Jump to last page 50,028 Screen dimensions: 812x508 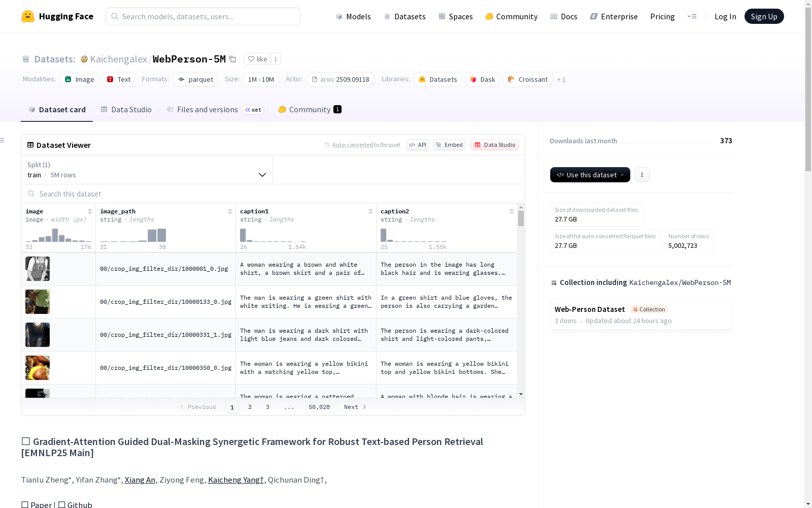click(319, 407)
